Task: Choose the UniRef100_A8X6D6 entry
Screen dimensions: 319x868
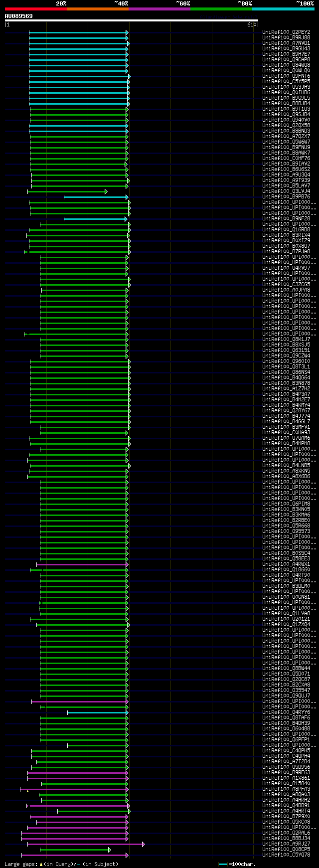Action: coord(286,477)
